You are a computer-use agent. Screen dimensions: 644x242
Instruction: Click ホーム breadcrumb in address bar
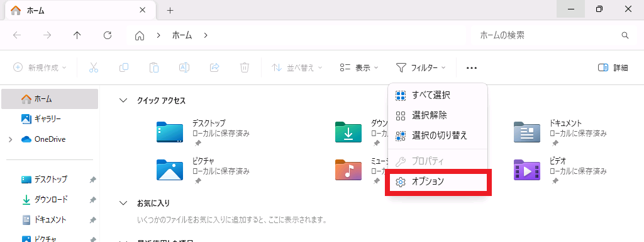182,35
